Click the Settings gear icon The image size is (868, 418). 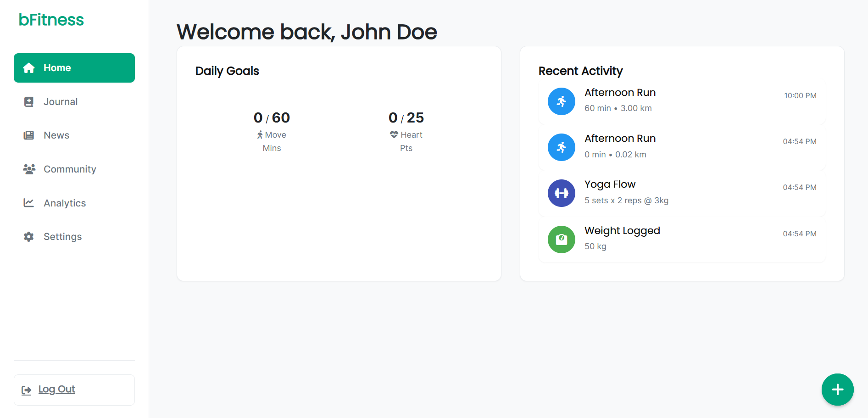click(x=29, y=236)
